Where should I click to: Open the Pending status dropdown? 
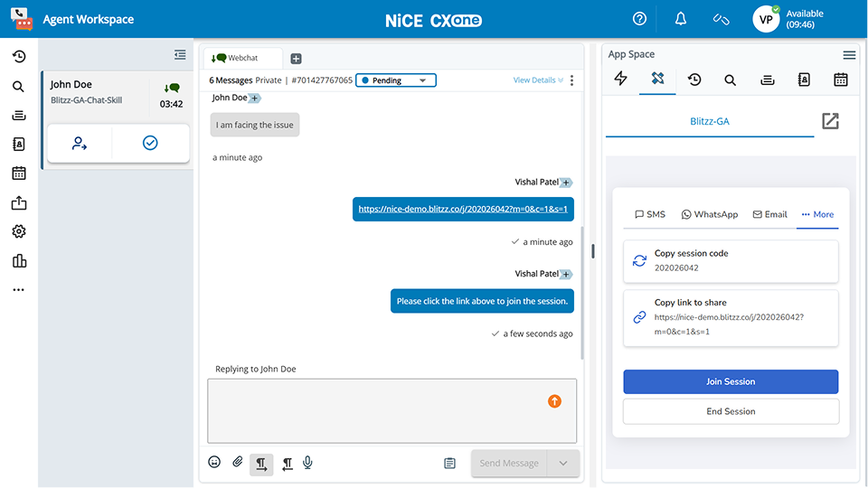tap(396, 80)
